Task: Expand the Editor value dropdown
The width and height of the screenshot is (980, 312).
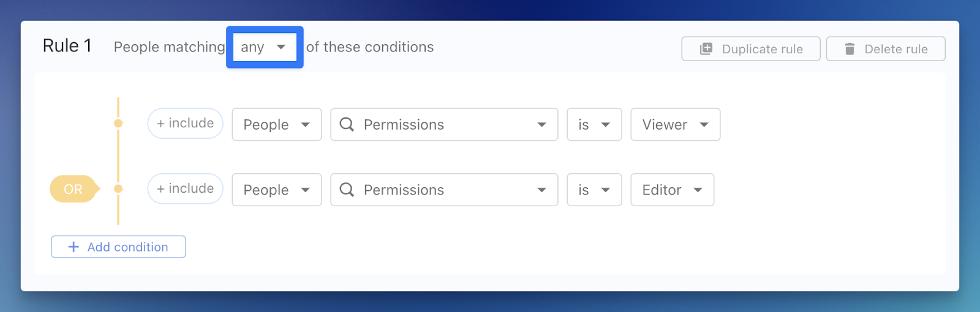Action: 672,190
